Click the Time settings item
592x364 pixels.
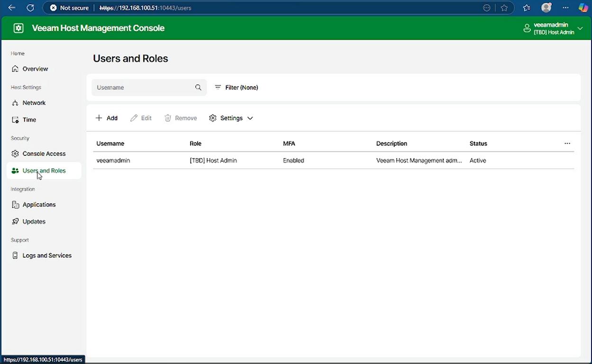tap(29, 120)
